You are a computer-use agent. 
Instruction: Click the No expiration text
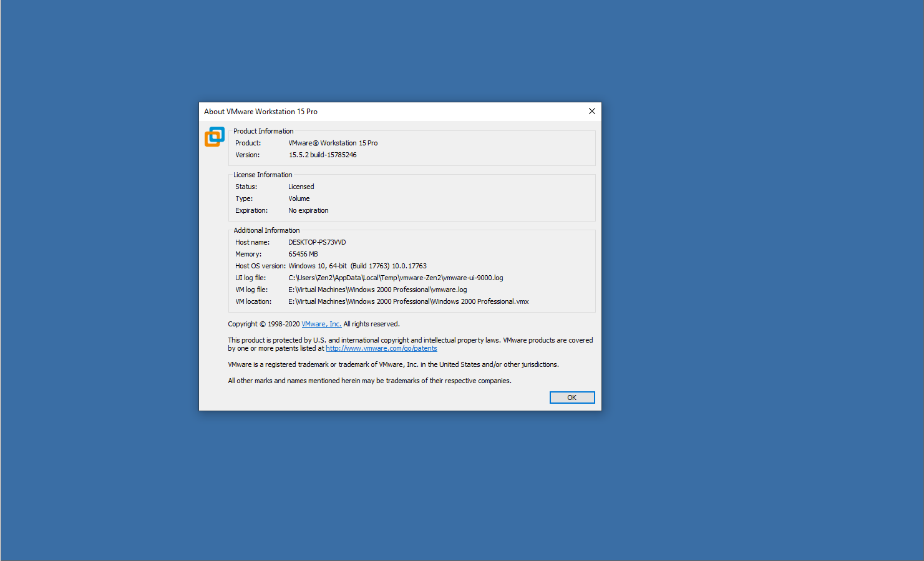[x=308, y=210]
